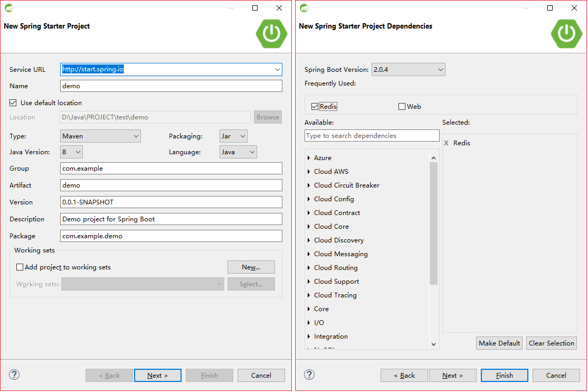Click Finish in the Dependencies dialog

click(505, 376)
